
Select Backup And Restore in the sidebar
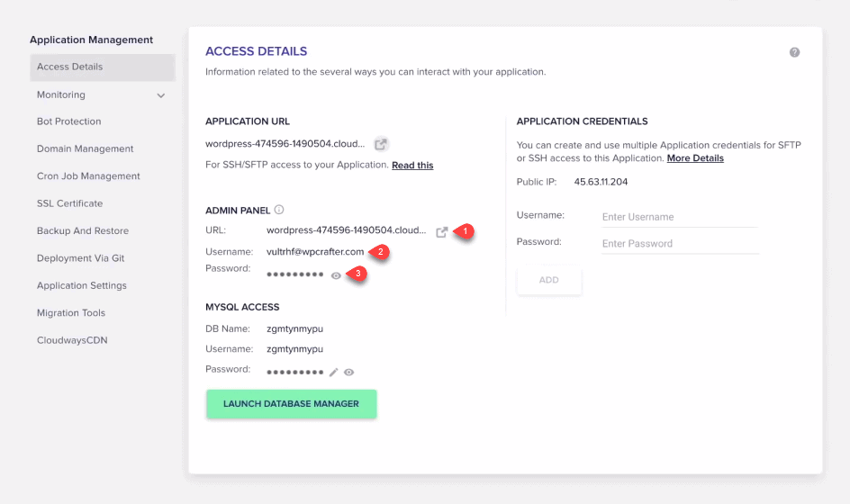point(83,231)
